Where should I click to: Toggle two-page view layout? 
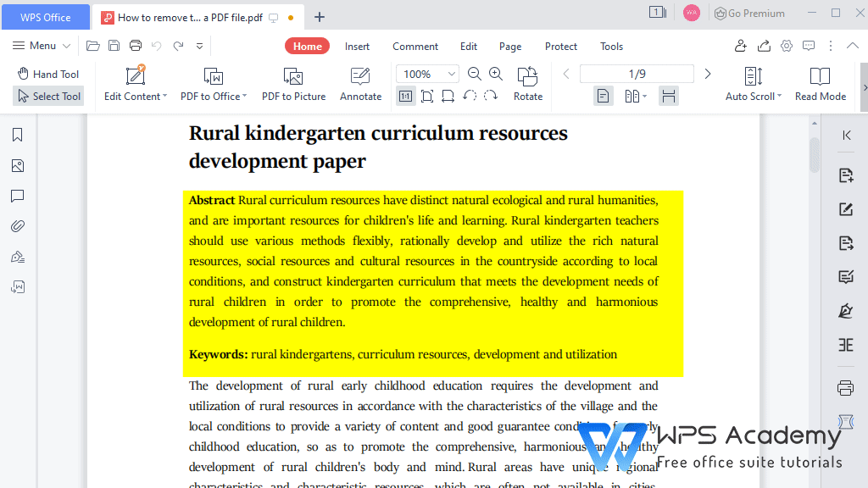click(632, 96)
